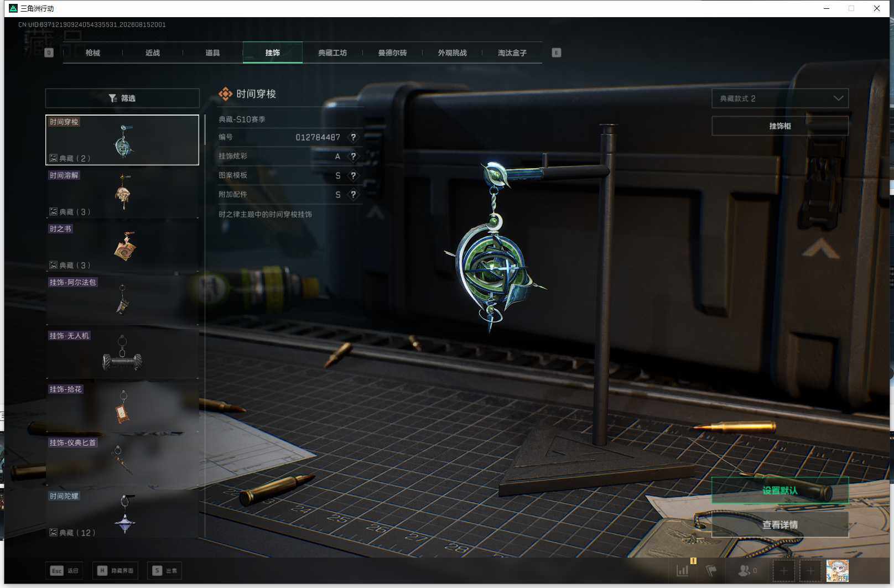Viewport: 894px width, 588px height.
Task: Select the 挂饰 tab
Action: click(272, 53)
